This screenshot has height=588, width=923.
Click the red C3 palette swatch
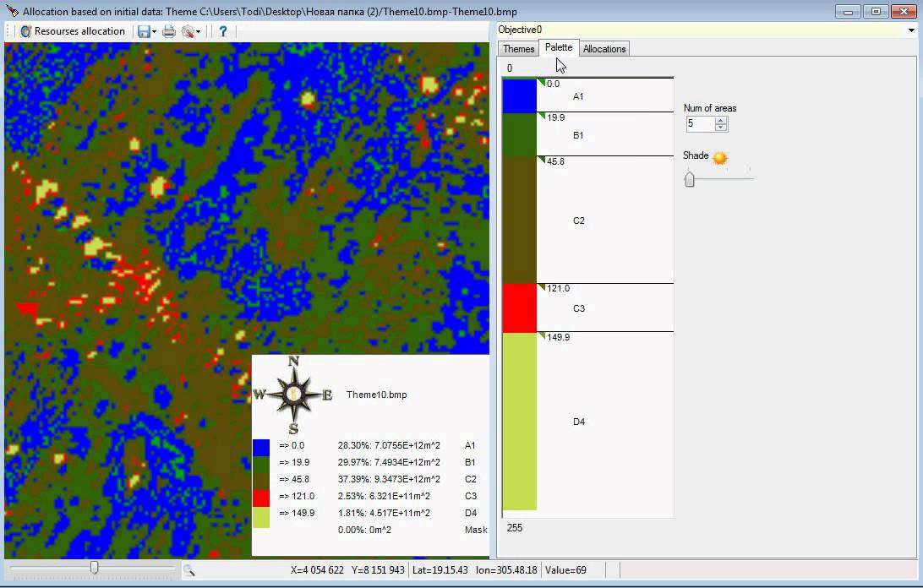(520, 308)
